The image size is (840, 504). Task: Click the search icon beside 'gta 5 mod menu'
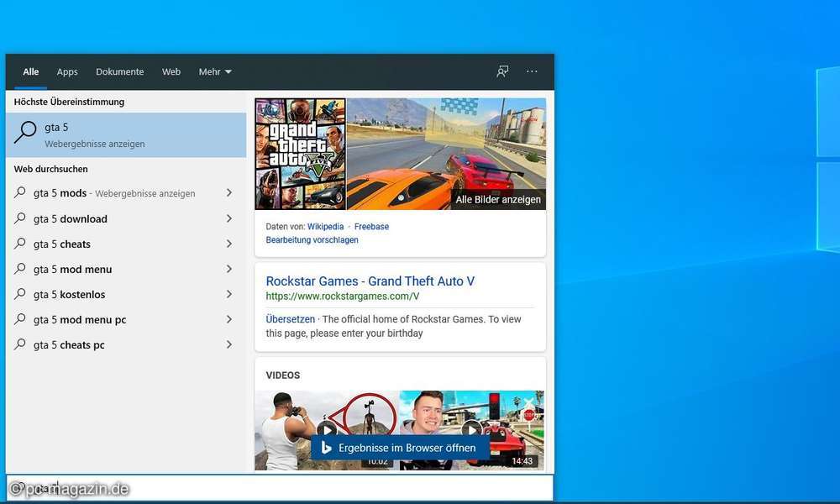pos(20,269)
